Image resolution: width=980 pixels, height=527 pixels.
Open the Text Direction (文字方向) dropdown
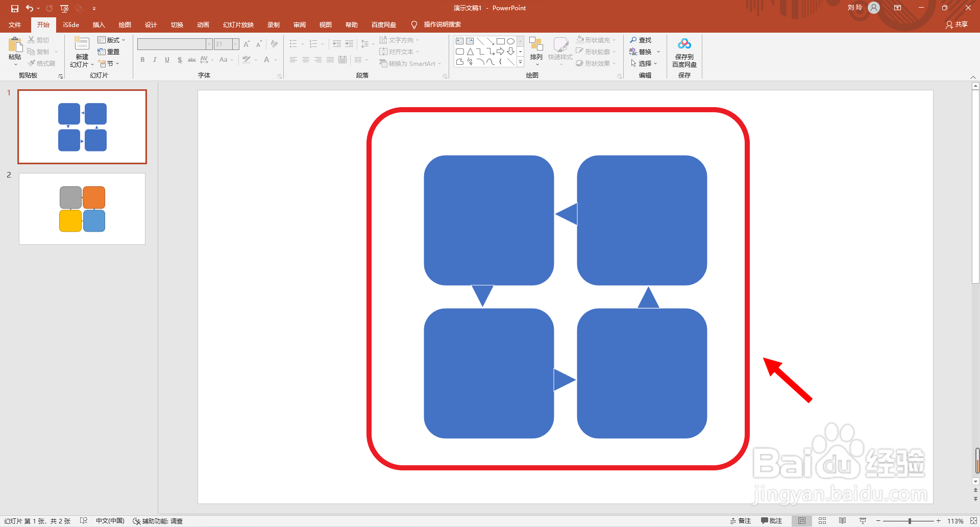point(399,40)
